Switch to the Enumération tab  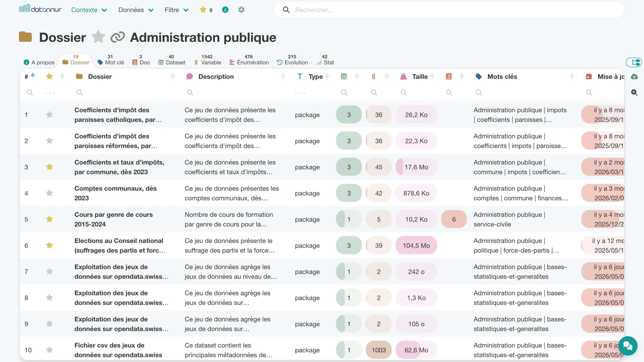(249, 60)
